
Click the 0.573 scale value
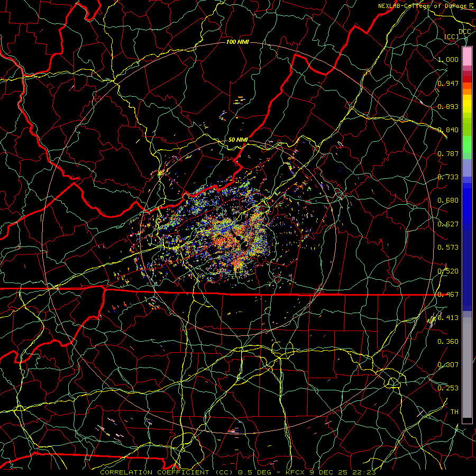pyautogui.click(x=448, y=248)
